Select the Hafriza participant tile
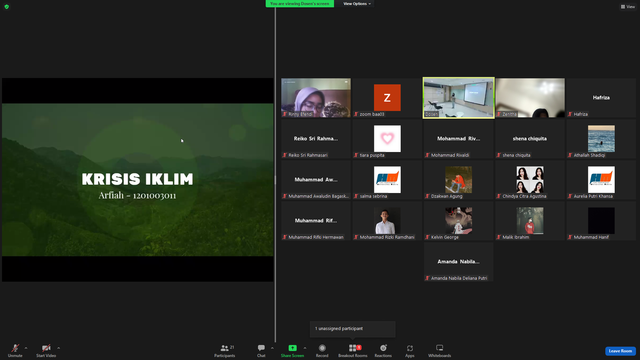Screen dimensions: 640x360 (x=601, y=98)
